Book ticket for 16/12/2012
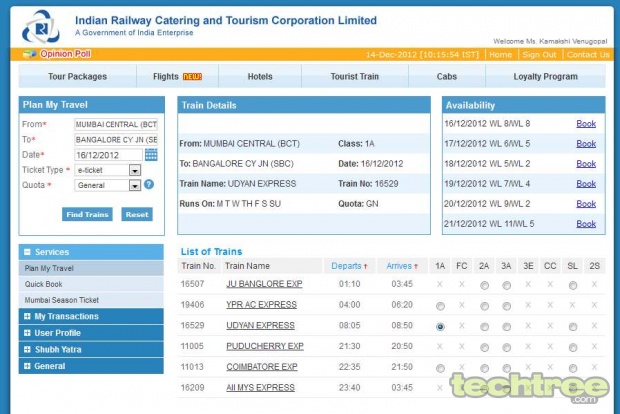Screen dimensions: 620x414 click(x=586, y=124)
